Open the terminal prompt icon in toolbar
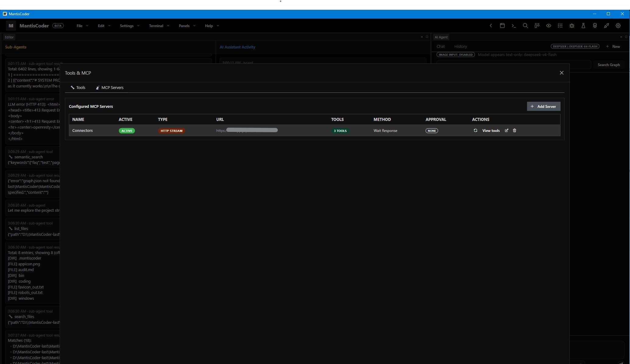Image resolution: width=630 pixels, height=364 pixels. point(514,26)
